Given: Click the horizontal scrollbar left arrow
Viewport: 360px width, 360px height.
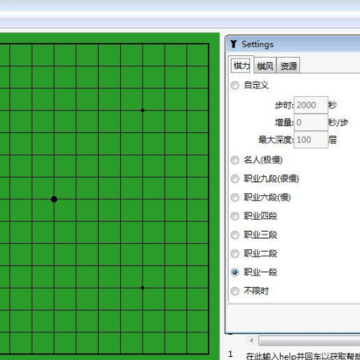Looking at the screenshot, I should click(x=252, y=340).
